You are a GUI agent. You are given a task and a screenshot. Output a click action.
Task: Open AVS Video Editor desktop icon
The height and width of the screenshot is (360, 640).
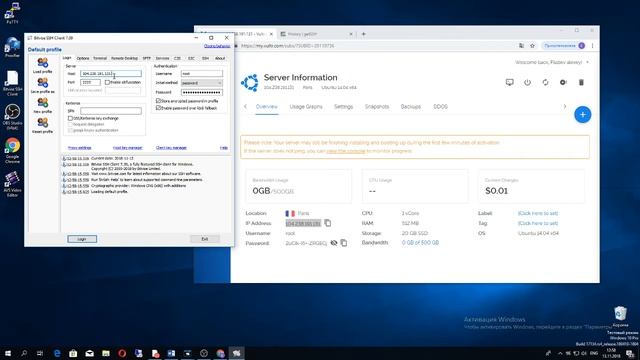point(12,184)
